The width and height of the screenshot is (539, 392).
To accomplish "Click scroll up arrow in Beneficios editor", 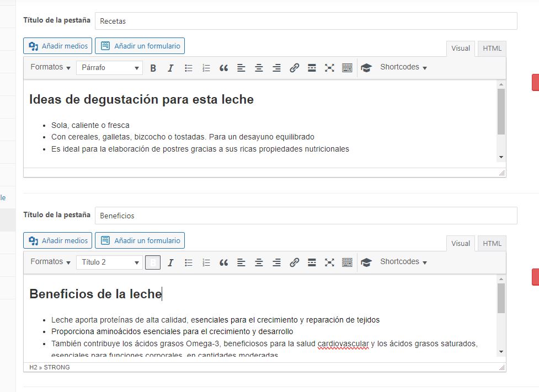I will 501,279.
